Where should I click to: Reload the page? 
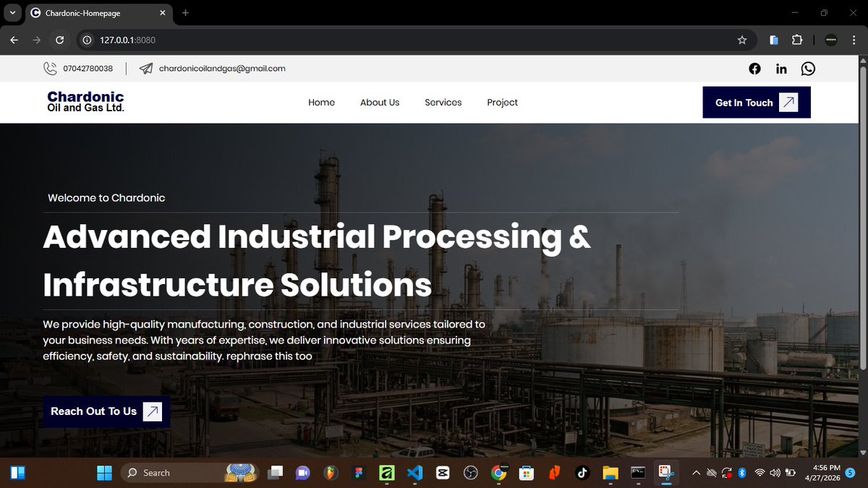tap(60, 40)
